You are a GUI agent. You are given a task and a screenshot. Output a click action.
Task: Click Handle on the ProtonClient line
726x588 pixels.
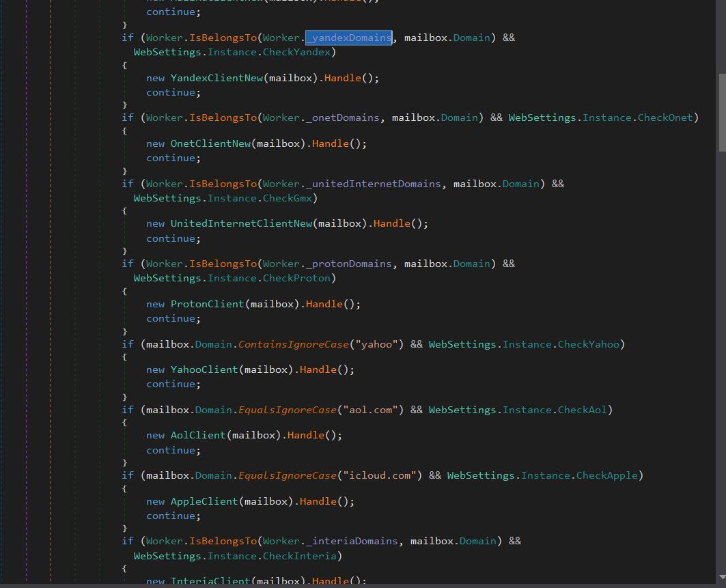click(x=324, y=304)
